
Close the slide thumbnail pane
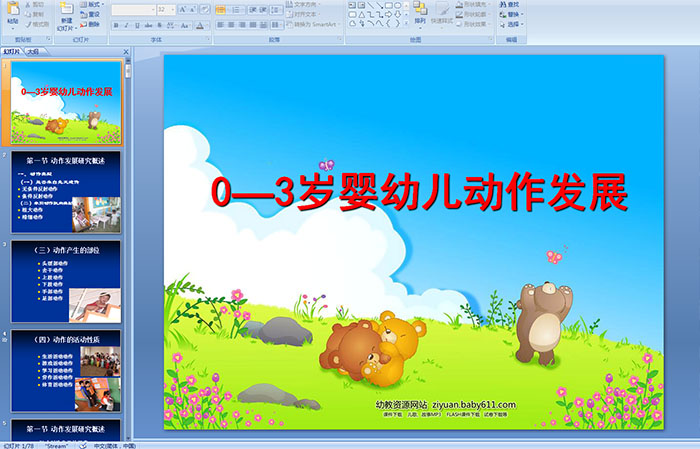point(126,52)
